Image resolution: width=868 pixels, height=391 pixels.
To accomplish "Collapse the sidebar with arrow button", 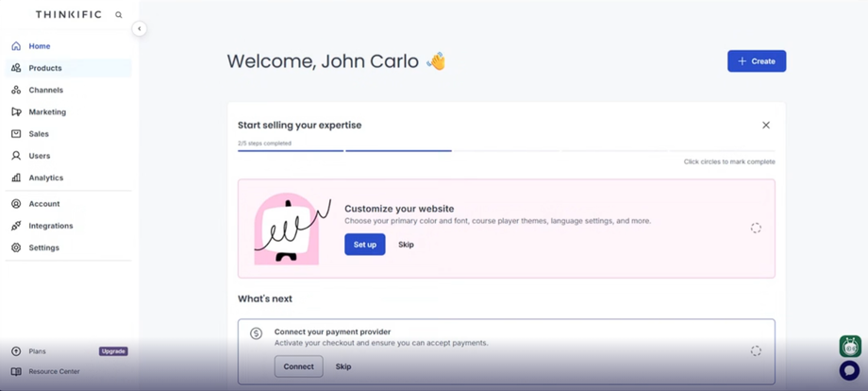I will [140, 29].
